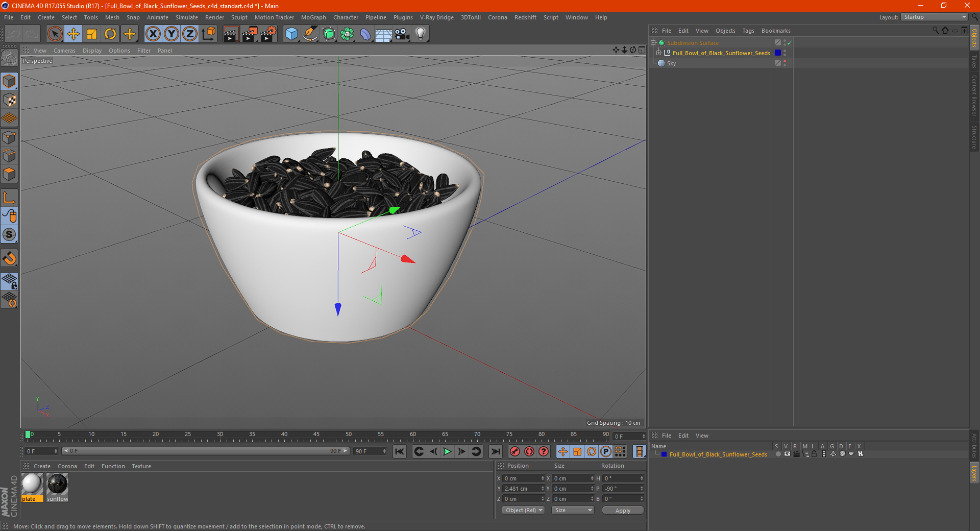The height and width of the screenshot is (531, 980).
Task: Collapse the Subdivision Surface tree node
Action: click(x=653, y=43)
